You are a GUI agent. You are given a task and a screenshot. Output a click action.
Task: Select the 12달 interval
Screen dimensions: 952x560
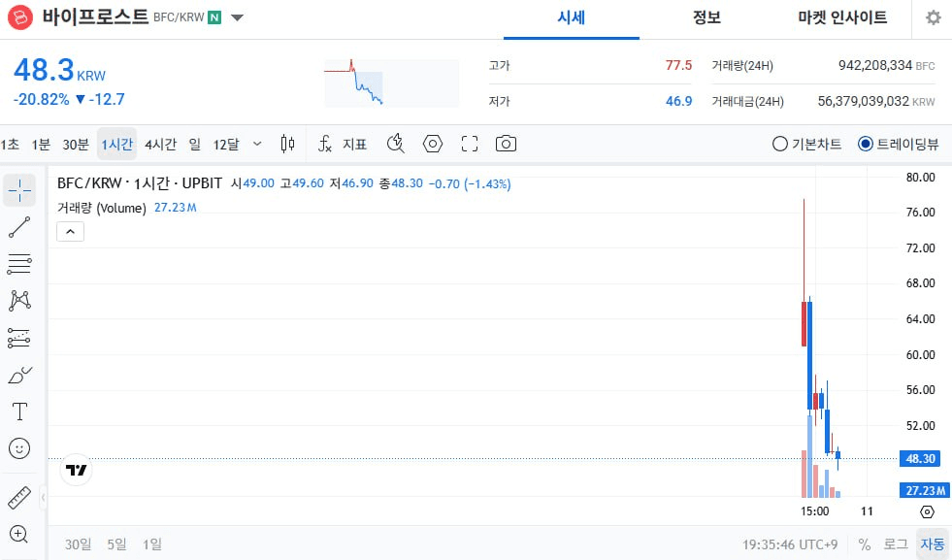point(226,144)
